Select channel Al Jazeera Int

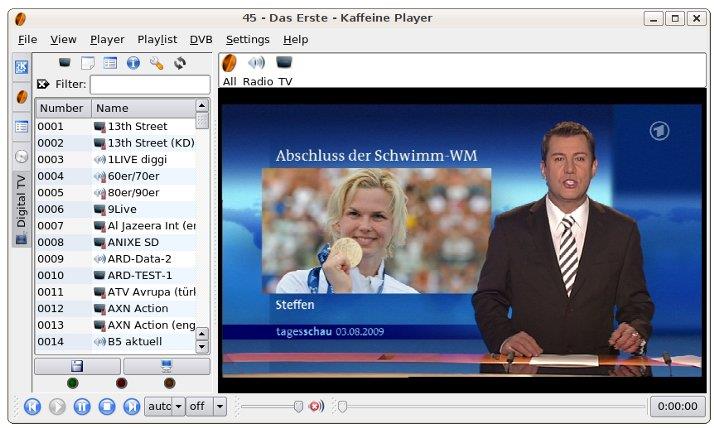144,225
